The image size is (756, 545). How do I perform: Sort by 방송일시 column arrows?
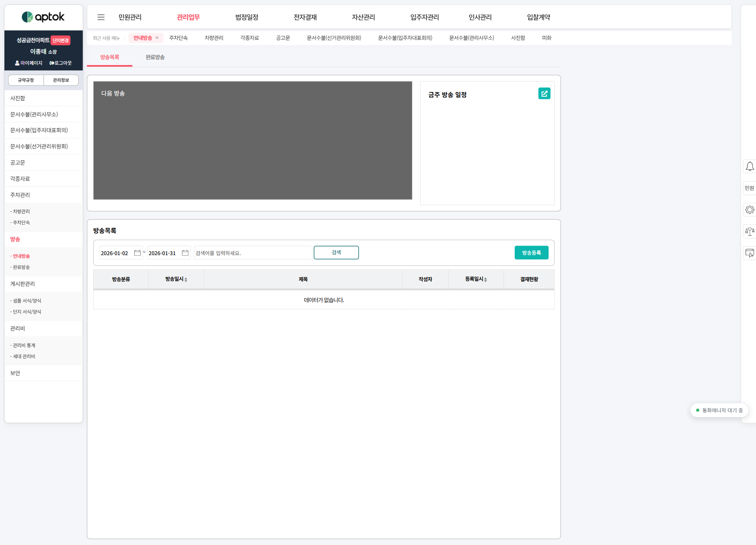tap(186, 280)
